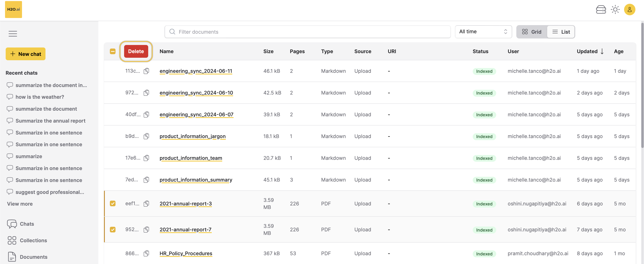This screenshot has width=644, height=264.
Task: Click the H2O.ai logo icon
Action: [14, 9]
